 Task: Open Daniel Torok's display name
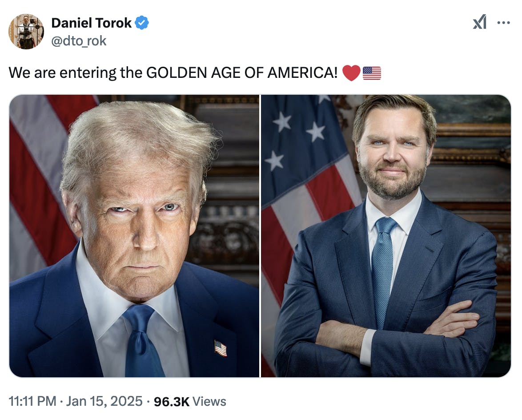pos(92,23)
